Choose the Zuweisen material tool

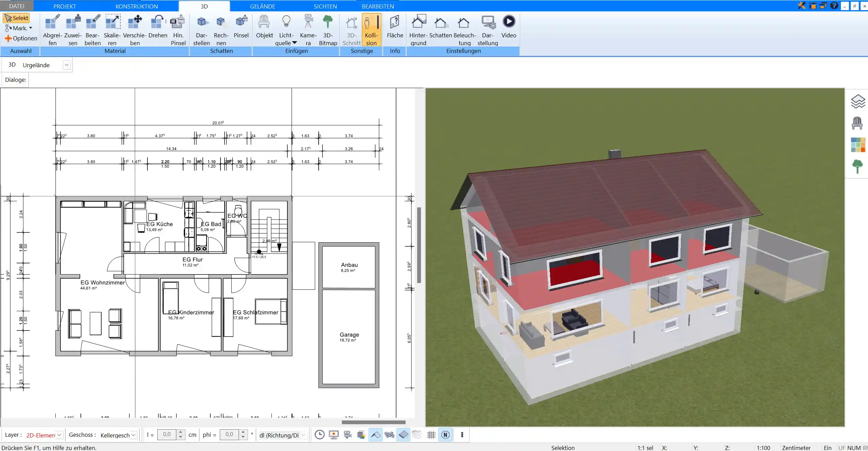coord(73,30)
